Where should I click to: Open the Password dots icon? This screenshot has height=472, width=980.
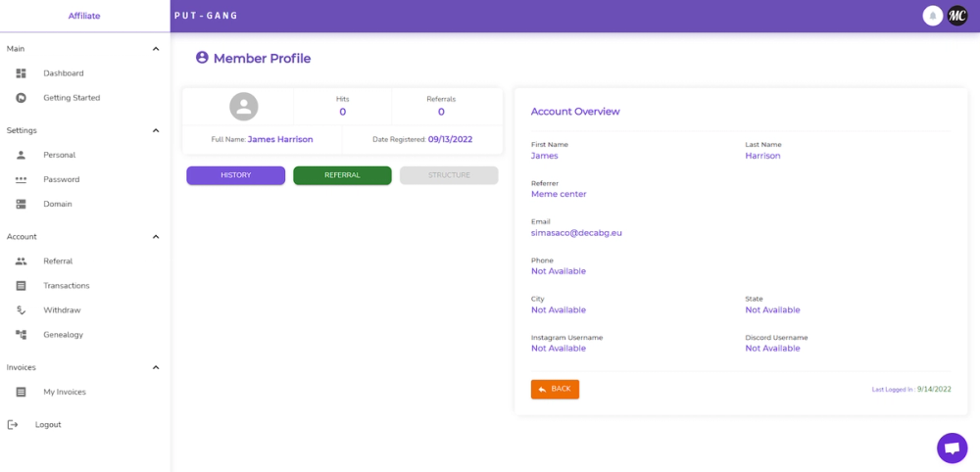(x=21, y=179)
